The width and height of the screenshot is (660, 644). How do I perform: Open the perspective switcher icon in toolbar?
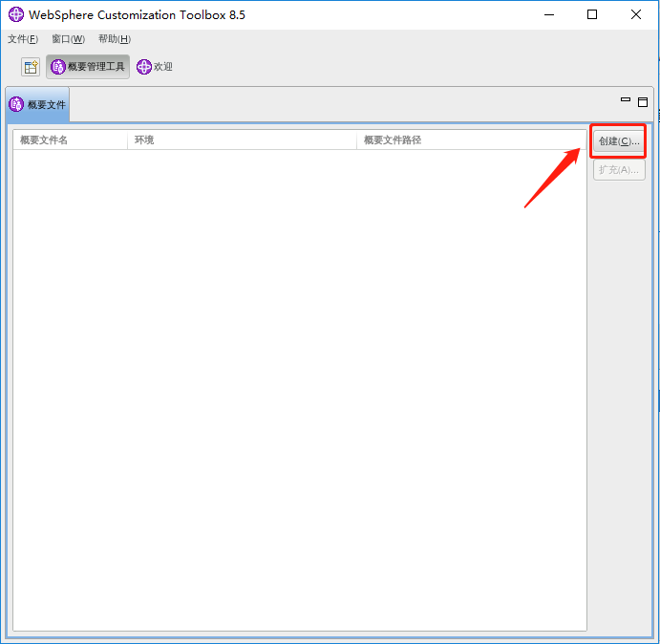pos(31,67)
